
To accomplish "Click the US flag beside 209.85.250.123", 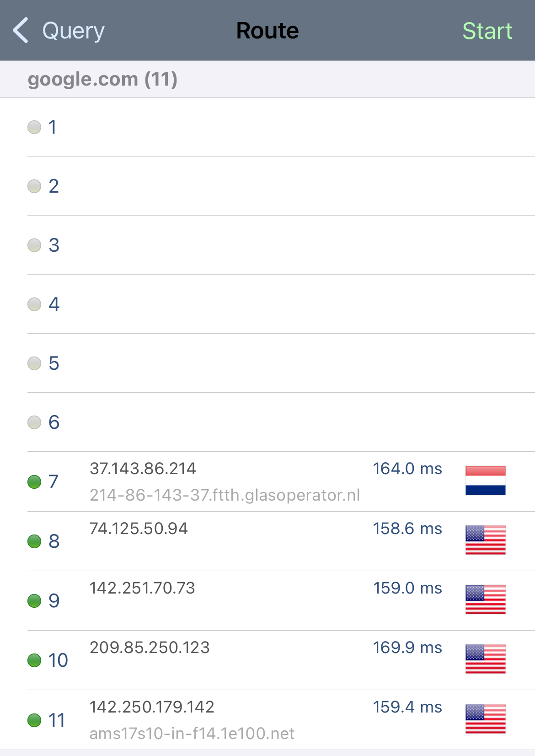I will click(x=485, y=659).
